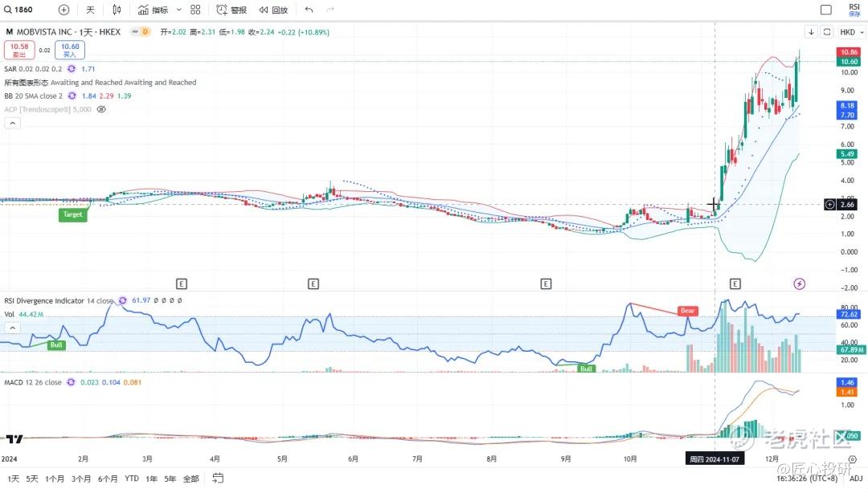Image resolution: width=868 pixels, height=489 pixels.
Task: Redo the last chart action
Action: tap(330, 10)
